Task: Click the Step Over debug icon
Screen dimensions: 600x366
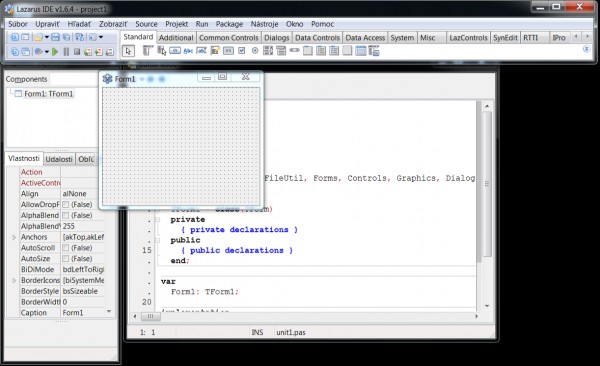Action: click(99, 51)
